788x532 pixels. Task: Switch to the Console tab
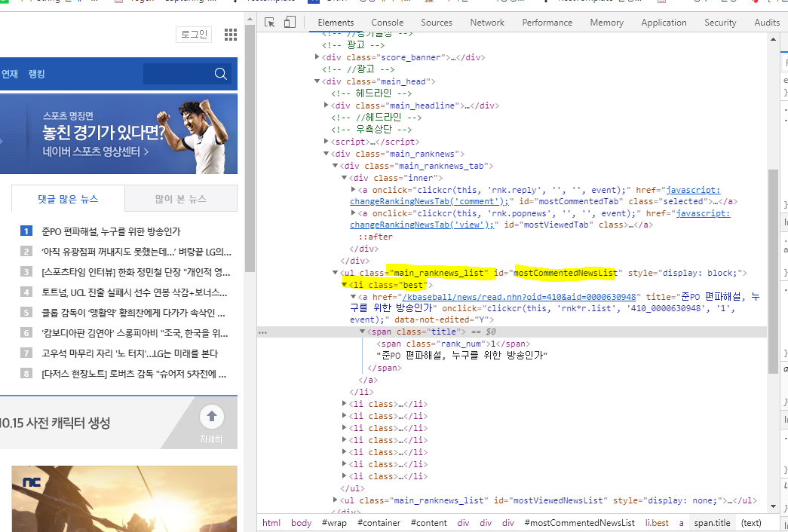[387, 22]
